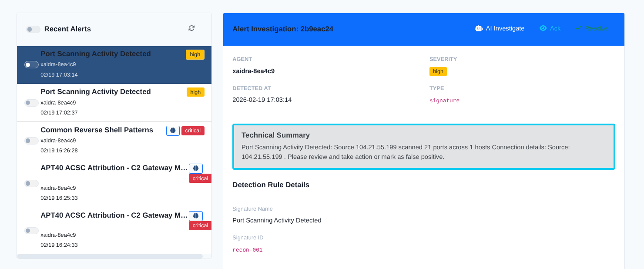Toggle the switch beside Recent Alerts heading

pos(33,29)
